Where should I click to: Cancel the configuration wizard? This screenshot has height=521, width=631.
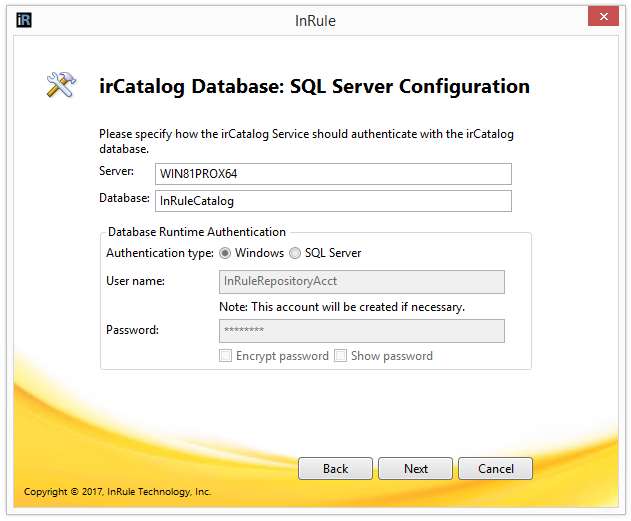495,469
